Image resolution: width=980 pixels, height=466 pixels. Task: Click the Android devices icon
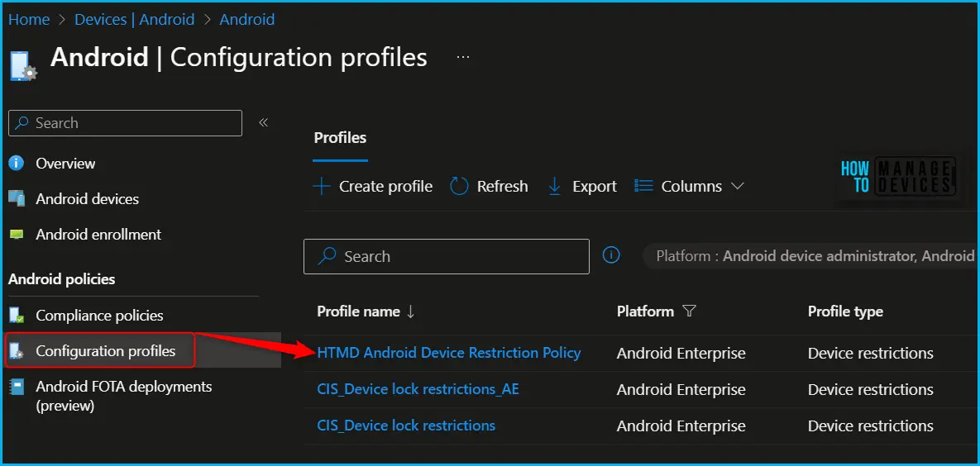(x=17, y=198)
